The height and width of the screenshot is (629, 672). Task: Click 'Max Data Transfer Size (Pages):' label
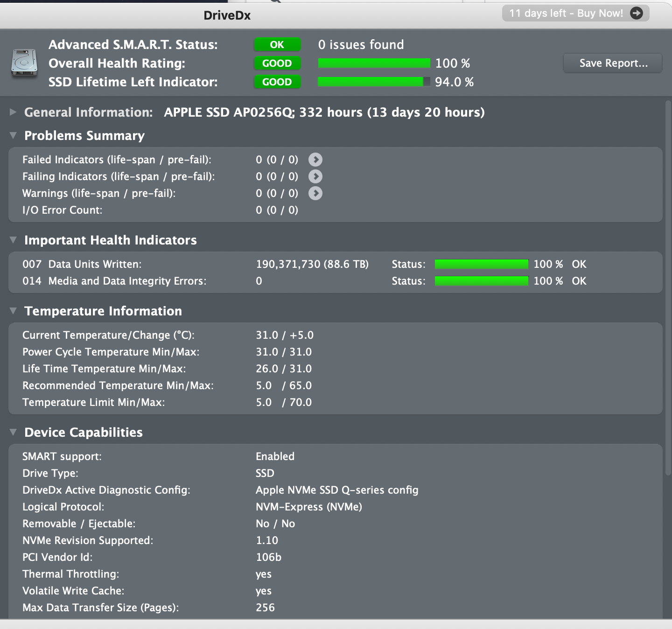point(101,608)
